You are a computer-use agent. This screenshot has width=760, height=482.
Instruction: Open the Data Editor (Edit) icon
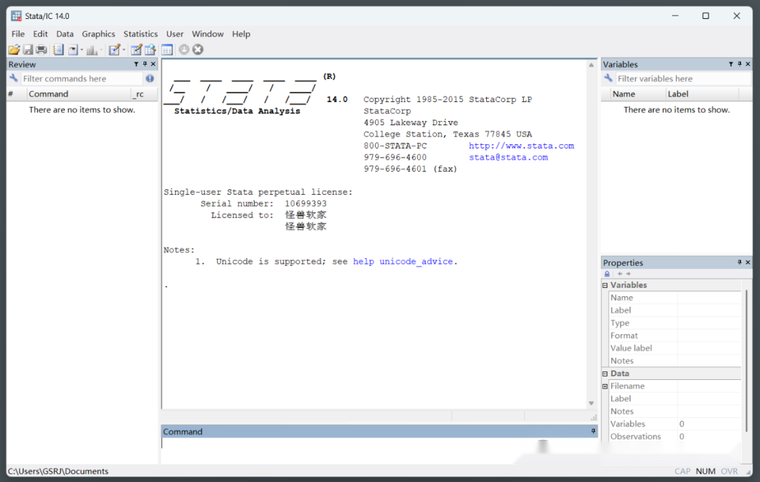(136, 49)
